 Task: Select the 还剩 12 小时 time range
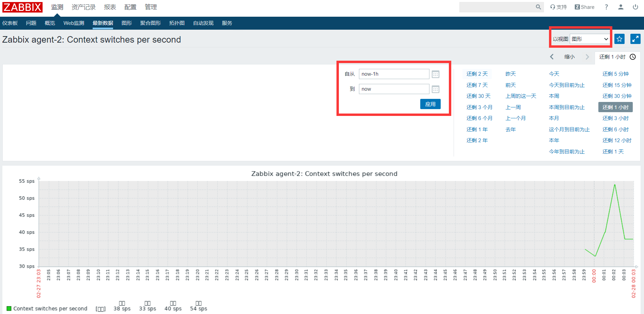coord(617,140)
